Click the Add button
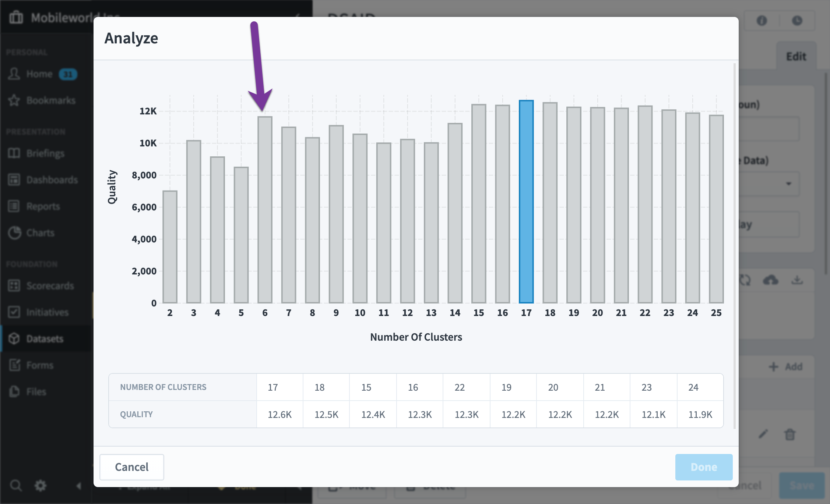This screenshot has width=830, height=504. [x=786, y=366]
